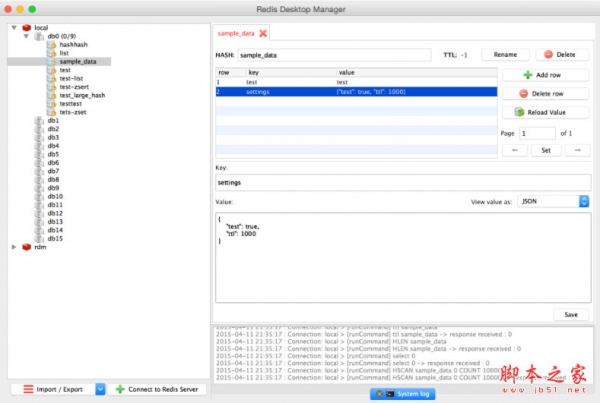The width and height of the screenshot is (600, 403).
Task: Click the db10 database icon
Action: (x=39, y=196)
